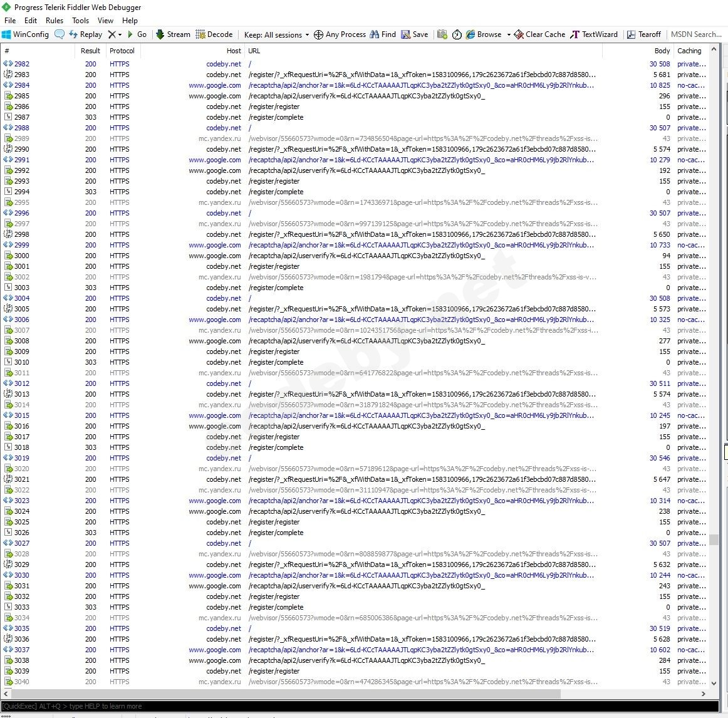Click the QuickExec command input box

pyautogui.click(x=360, y=706)
